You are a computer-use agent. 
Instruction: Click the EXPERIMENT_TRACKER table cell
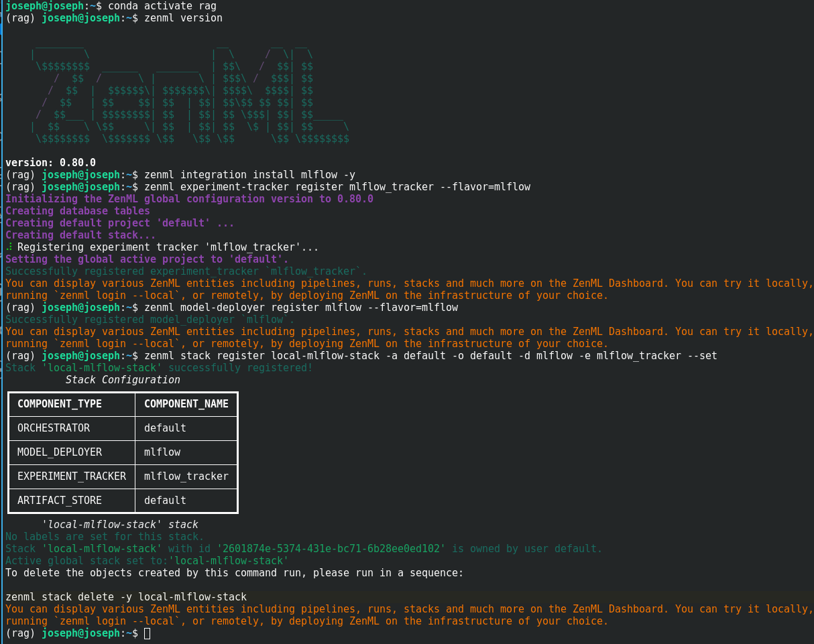pos(72,476)
